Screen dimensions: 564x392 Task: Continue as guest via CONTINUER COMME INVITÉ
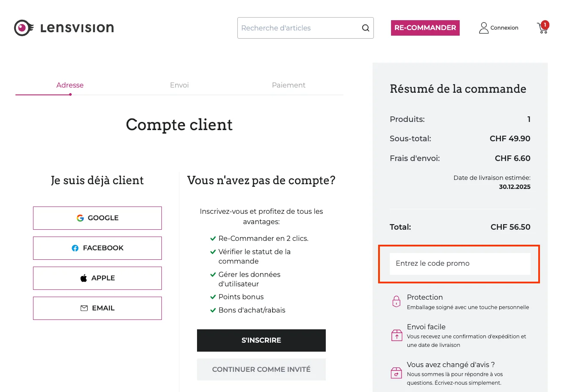click(261, 369)
